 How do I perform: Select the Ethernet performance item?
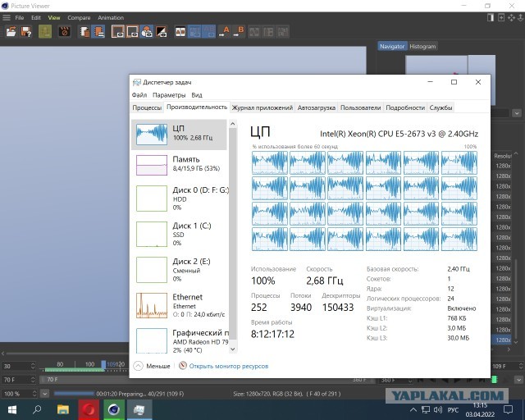tap(179, 305)
